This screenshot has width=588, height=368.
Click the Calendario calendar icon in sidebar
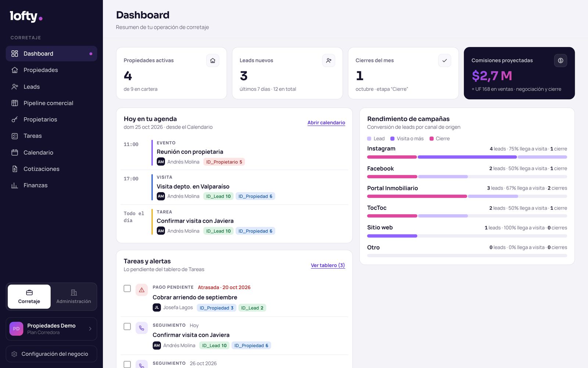point(15,152)
